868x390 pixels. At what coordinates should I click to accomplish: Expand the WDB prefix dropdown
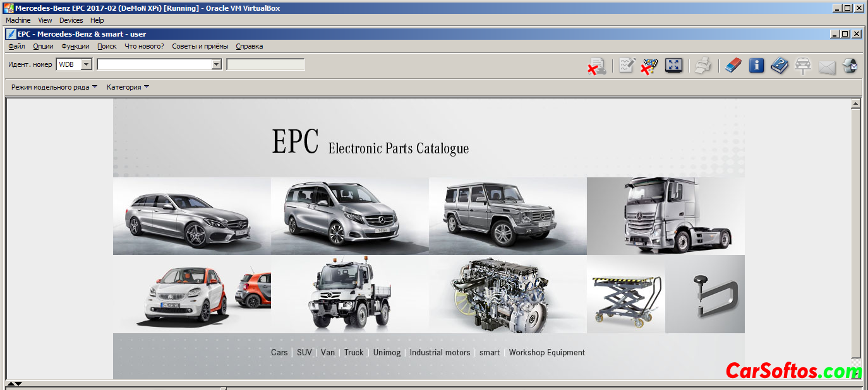pos(87,64)
